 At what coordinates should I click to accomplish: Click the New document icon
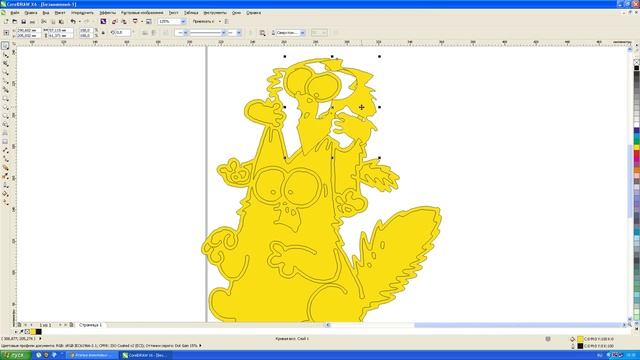pos(6,21)
